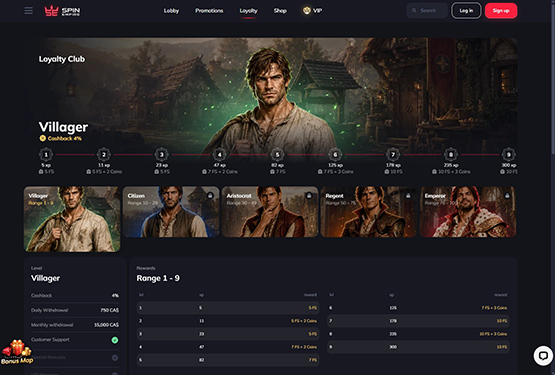Click the lock icon on Emperor card
The height and width of the screenshot is (375, 555).
tap(507, 195)
